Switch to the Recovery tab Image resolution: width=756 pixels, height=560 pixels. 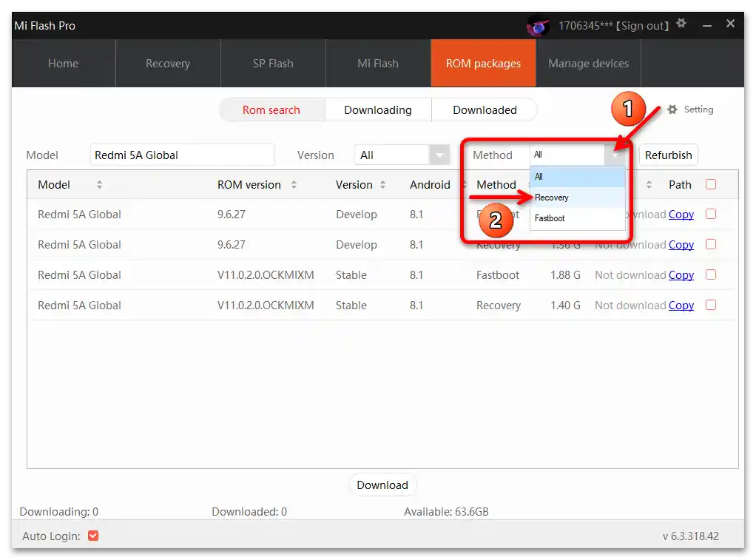tap(168, 63)
